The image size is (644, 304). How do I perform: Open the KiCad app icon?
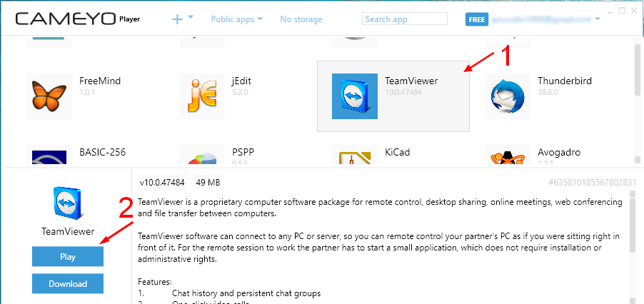354,155
